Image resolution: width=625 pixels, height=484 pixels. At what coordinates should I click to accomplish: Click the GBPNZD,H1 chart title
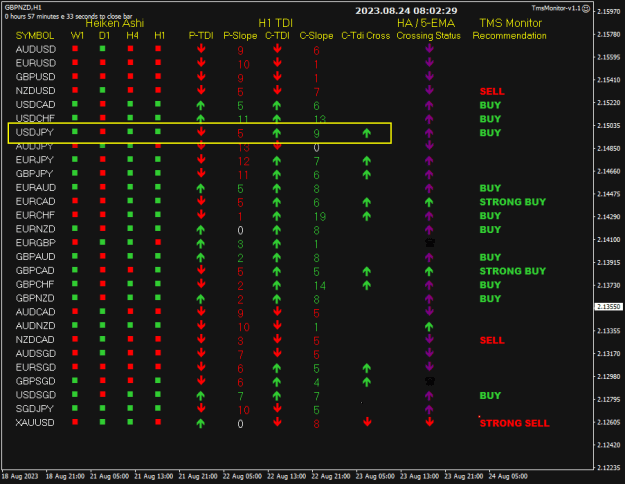pos(23,8)
